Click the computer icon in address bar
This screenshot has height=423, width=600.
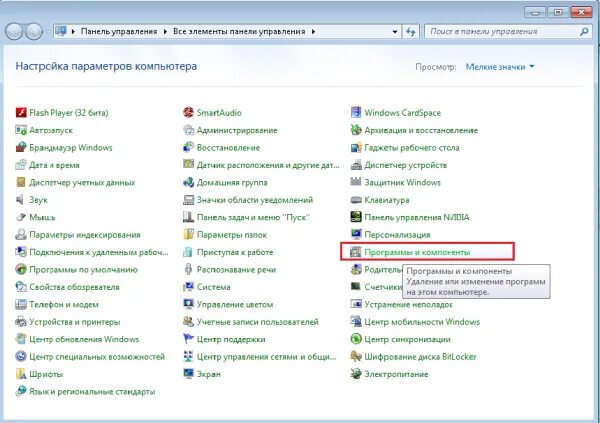tap(61, 31)
